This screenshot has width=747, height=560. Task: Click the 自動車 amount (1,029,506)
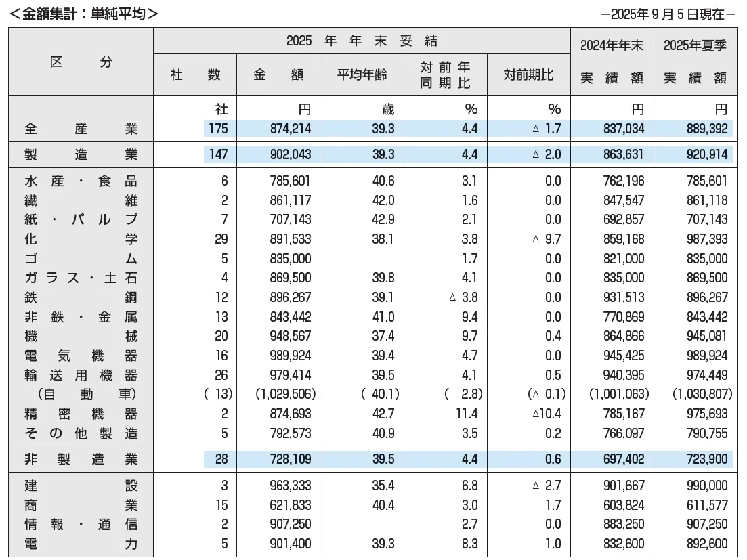pos(282,394)
